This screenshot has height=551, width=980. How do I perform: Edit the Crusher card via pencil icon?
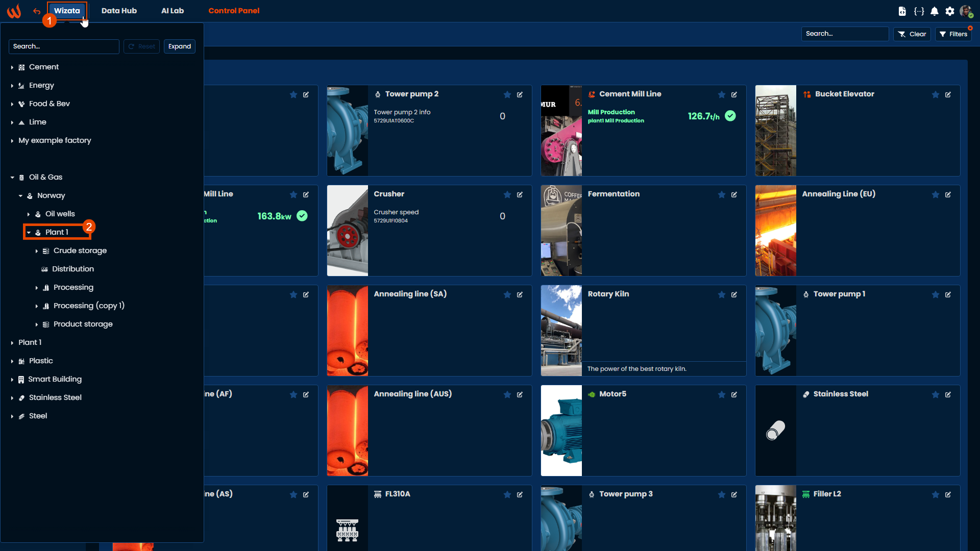tap(520, 195)
